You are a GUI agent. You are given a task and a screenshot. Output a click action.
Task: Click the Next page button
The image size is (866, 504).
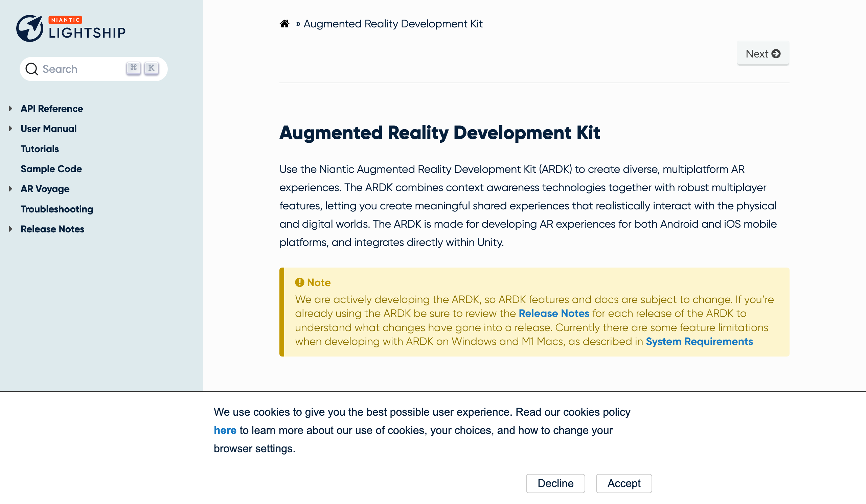click(x=762, y=53)
